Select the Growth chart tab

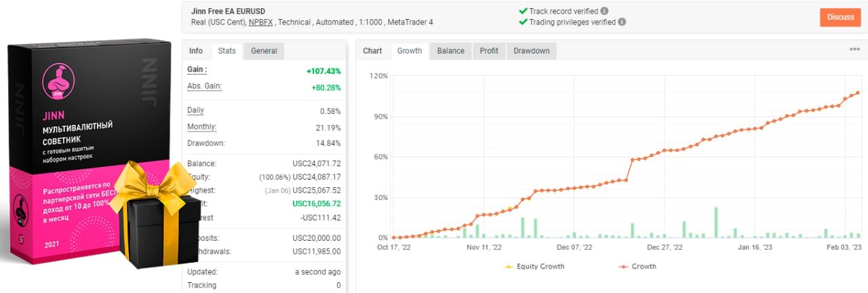410,51
